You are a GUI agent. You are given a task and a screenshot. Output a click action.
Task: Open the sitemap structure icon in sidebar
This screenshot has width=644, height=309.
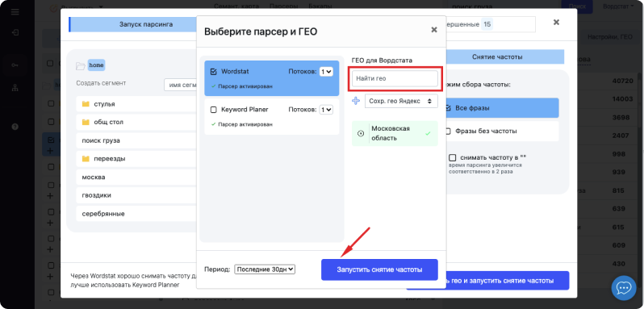coord(15,87)
